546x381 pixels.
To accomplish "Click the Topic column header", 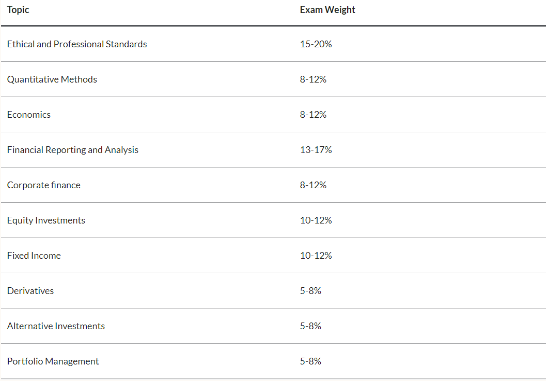I will click(18, 10).
